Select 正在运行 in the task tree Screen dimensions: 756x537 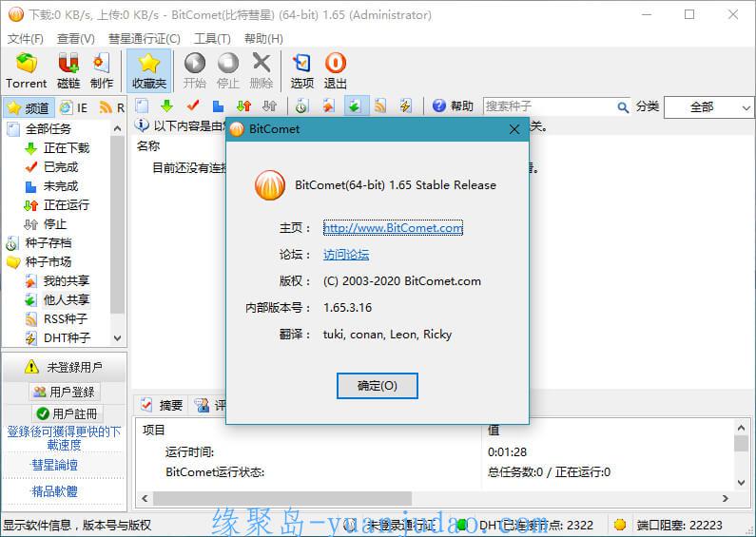pyautogui.click(x=57, y=205)
